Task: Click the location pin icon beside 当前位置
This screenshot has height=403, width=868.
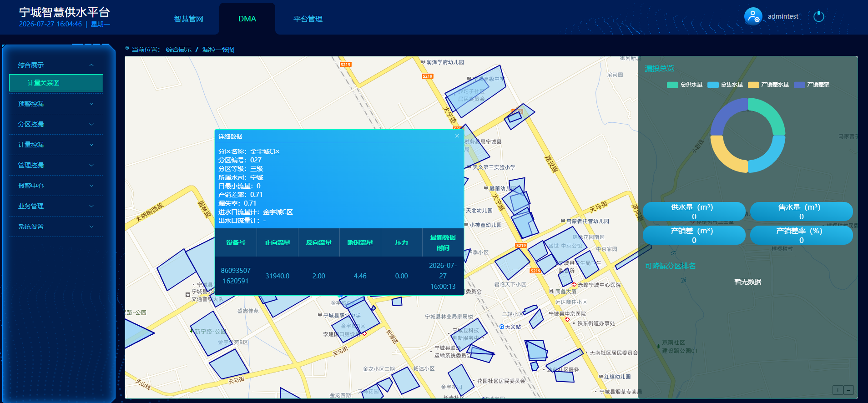Action: click(127, 49)
